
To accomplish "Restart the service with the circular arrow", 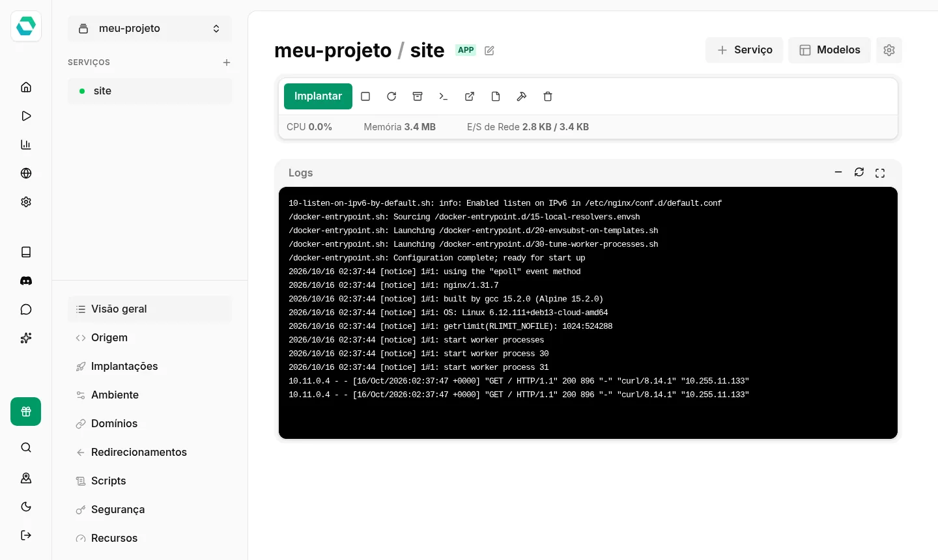I will 391,96.
